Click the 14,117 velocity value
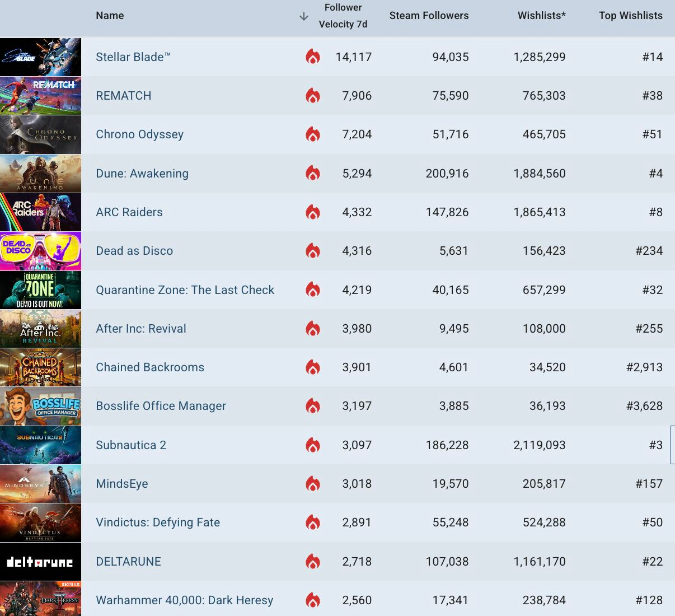This screenshot has width=675, height=616. (354, 57)
